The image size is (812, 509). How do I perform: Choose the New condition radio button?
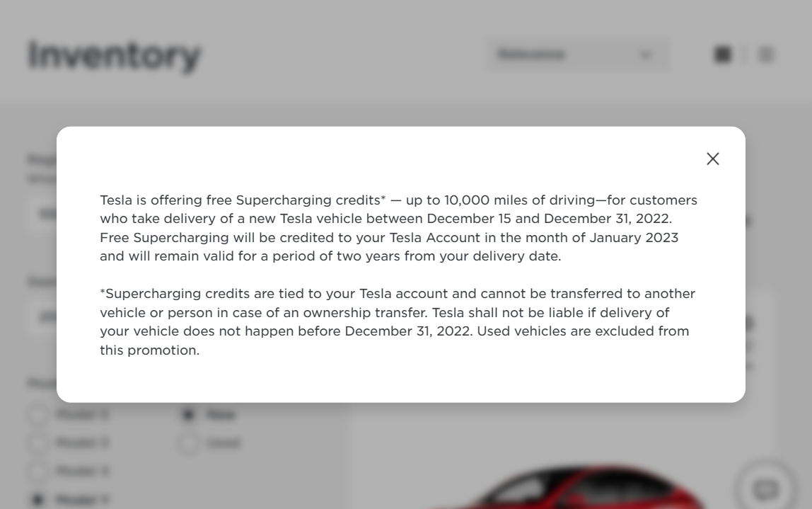pos(188,414)
